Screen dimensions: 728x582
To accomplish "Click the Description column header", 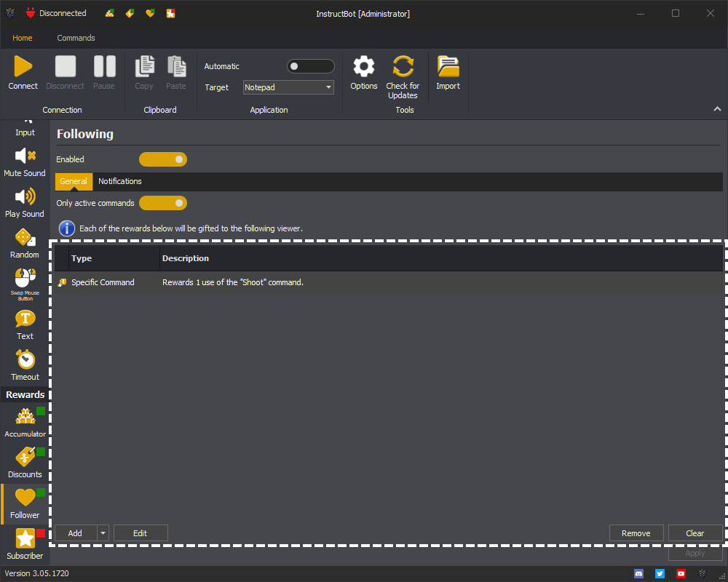I will tap(442, 258).
